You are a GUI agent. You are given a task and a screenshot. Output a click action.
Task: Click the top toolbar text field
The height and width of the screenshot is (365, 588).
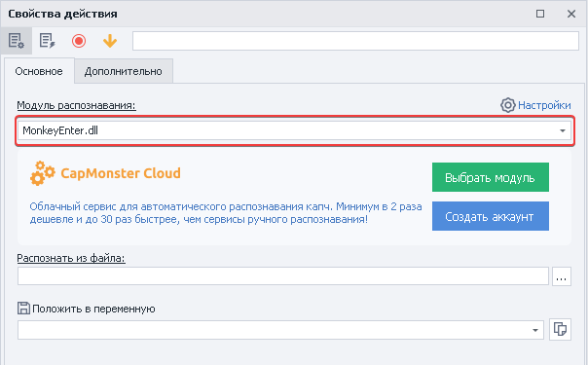point(355,41)
